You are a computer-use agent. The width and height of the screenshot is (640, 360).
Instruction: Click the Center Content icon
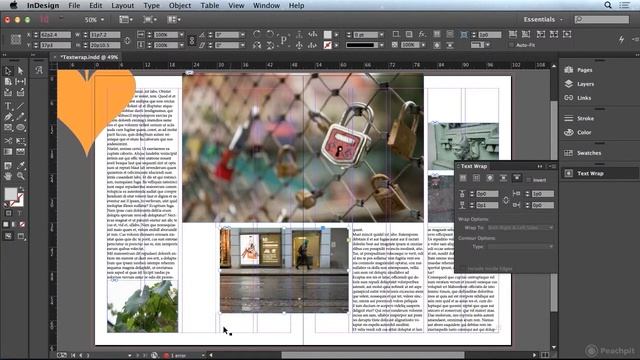(x=567, y=34)
